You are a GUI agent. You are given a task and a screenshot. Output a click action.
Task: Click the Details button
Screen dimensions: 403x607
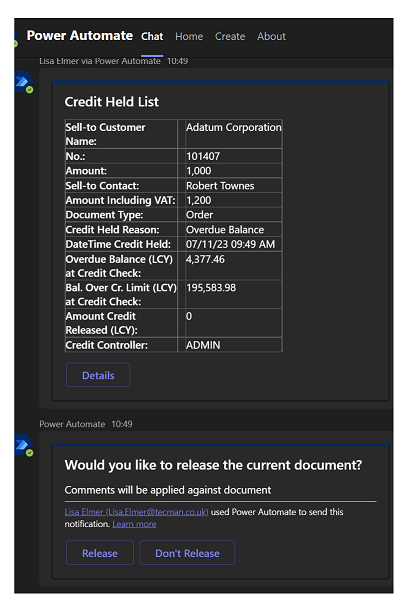(x=98, y=375)
